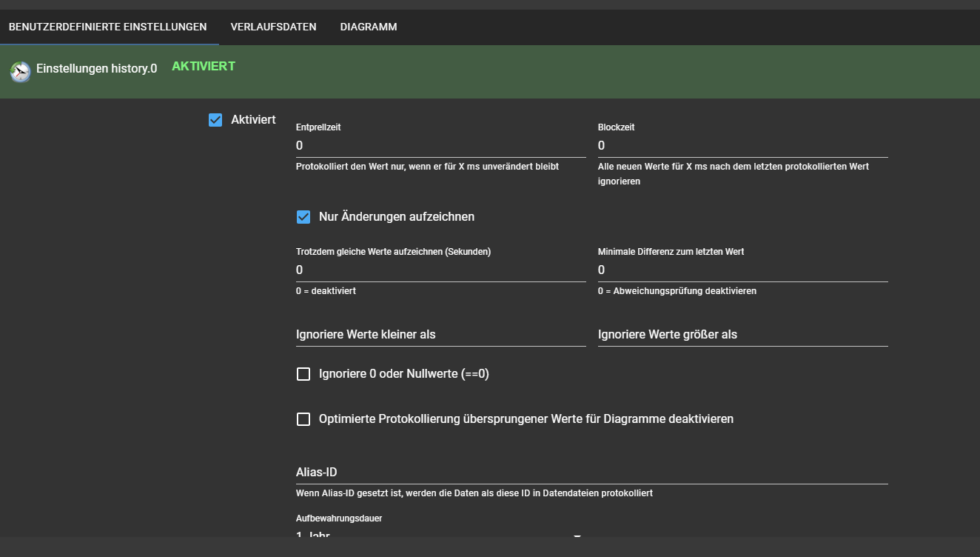Viewport: 980px width, 557px height.
Task: Click the Einstellungen history.0 heading
Action: (97, 69)
